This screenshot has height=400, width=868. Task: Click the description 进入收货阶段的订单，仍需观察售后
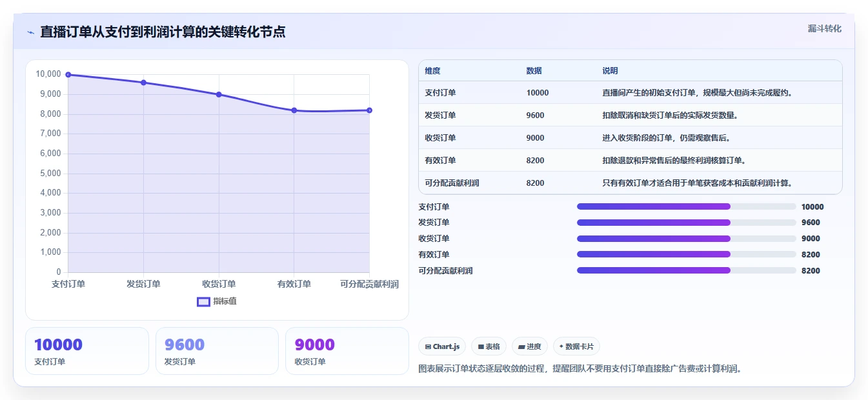click(666, 138)
